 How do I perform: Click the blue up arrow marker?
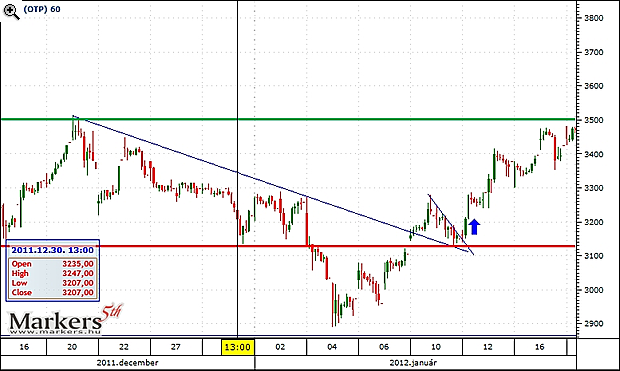(474, 227)
